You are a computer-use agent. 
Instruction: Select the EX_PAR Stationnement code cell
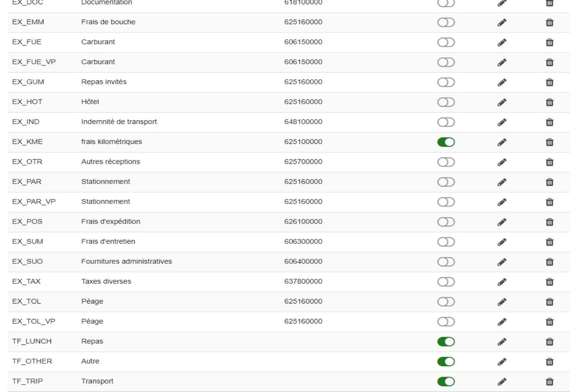[x=27, y=181]
